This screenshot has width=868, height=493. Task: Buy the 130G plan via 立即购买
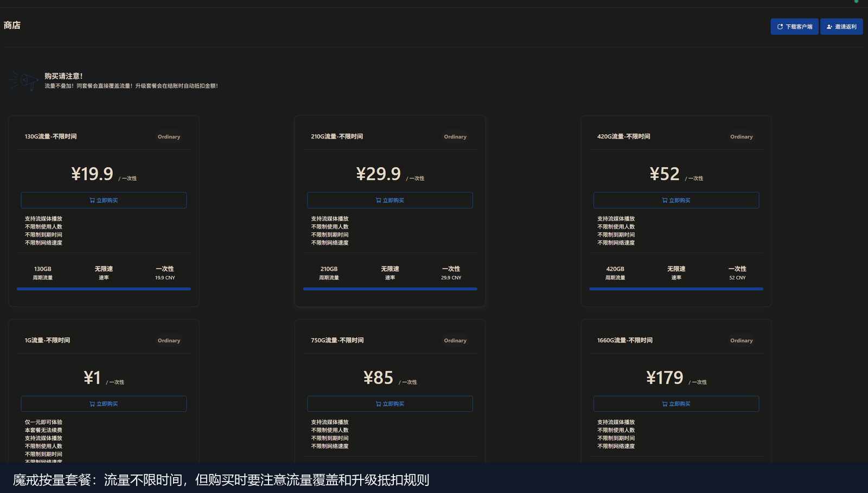104,200
